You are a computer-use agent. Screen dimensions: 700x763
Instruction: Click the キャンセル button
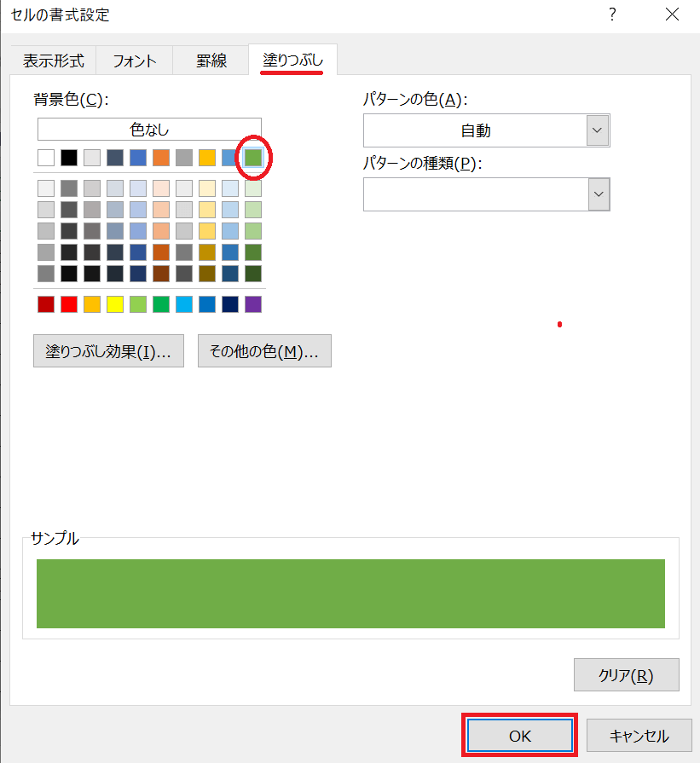(639, 736)
